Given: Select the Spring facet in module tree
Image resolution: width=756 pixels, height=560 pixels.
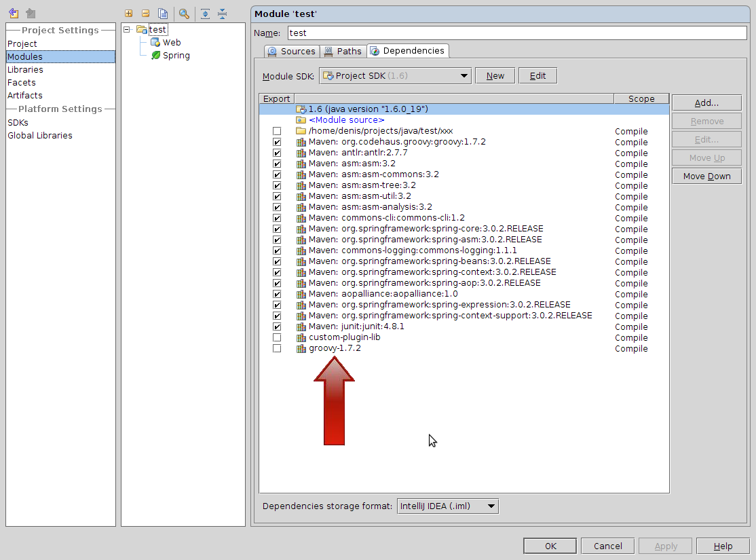Looking at the screenshot, I should click(170, 56).
